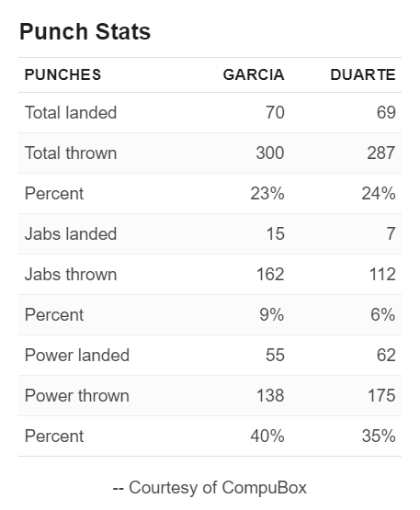Select the PUNCHES column header
This screenshot has width=420, height=510.
(62, 74)
